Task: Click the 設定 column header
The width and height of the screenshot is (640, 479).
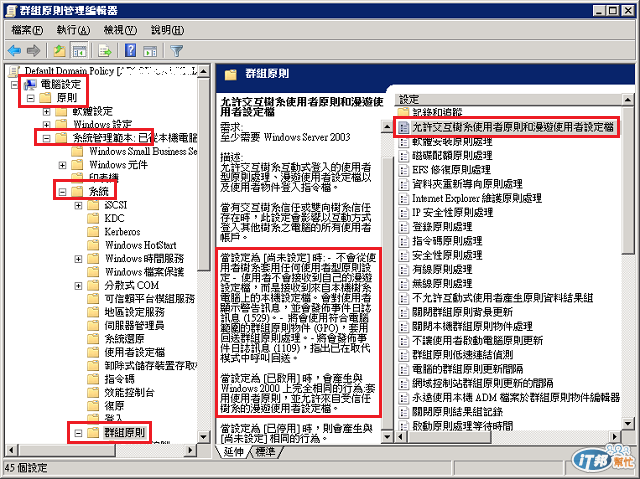Action: click(x=509, y=100)
